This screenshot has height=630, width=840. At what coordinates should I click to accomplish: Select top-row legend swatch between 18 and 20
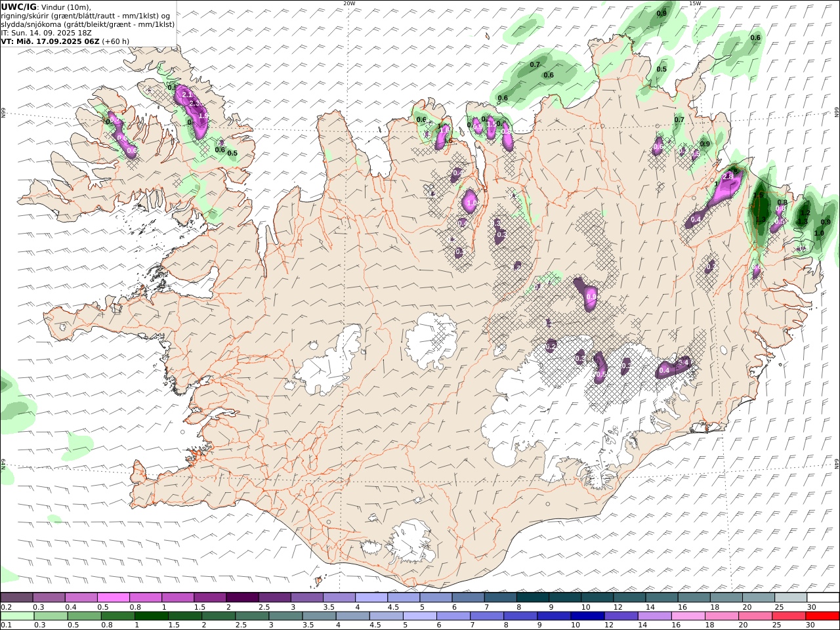tap(726, 597)
